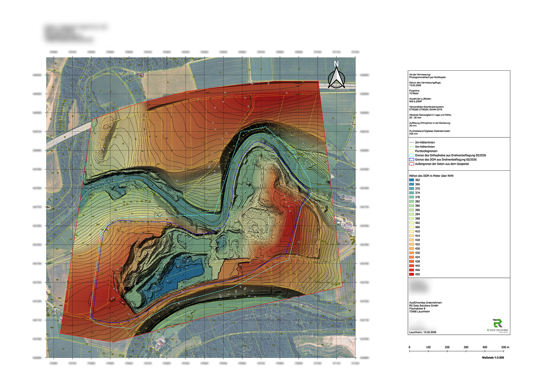Click the Maßstab 1:3.500 label

pos(493,357)
